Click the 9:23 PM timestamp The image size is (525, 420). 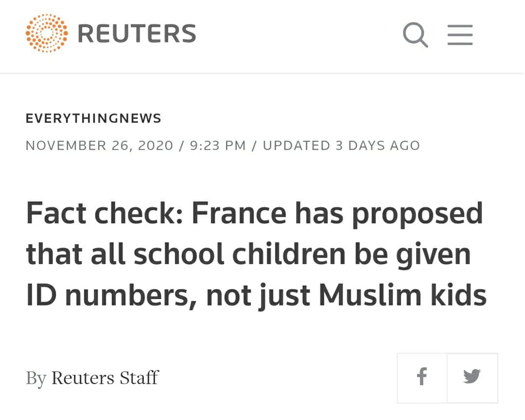tap(218, 146)
